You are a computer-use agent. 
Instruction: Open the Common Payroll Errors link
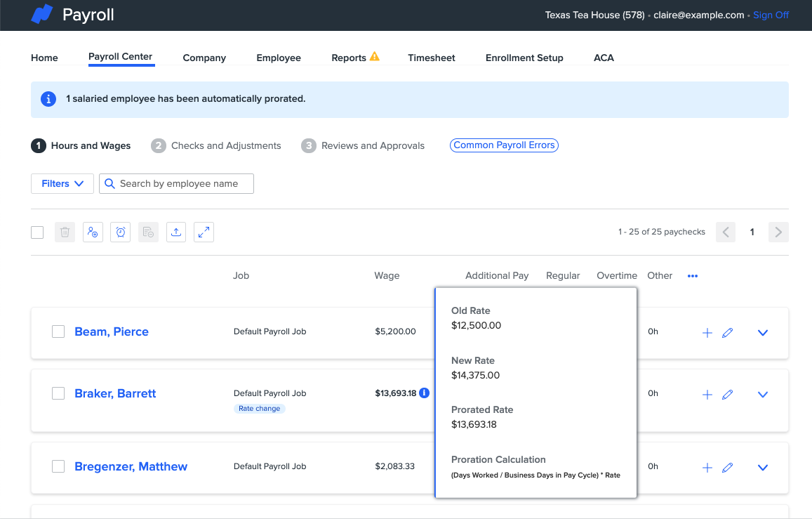pos(504,145)
